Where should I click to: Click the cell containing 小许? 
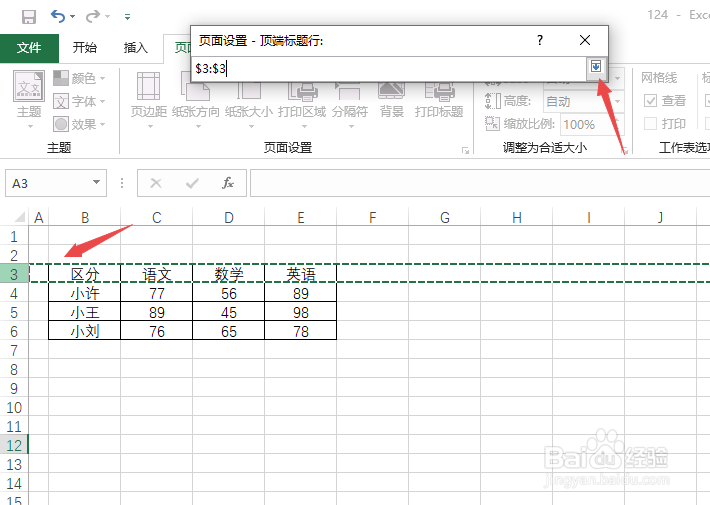(x=85, y=293)
